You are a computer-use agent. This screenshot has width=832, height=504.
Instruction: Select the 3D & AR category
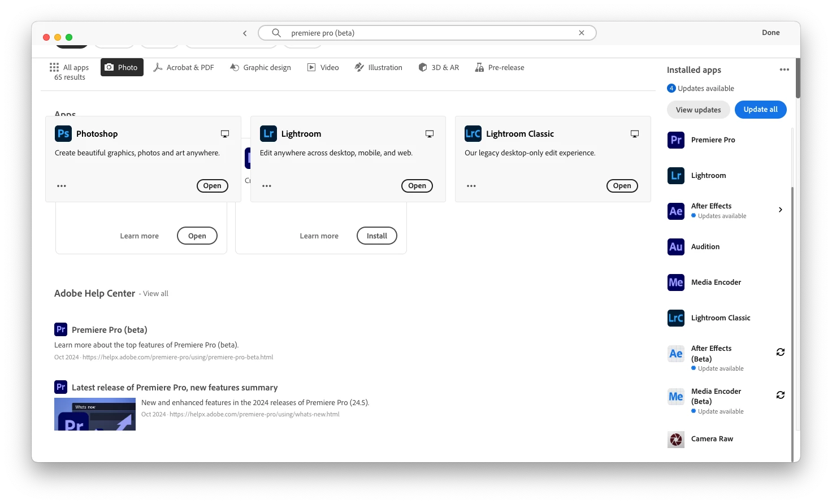point(439,67)
